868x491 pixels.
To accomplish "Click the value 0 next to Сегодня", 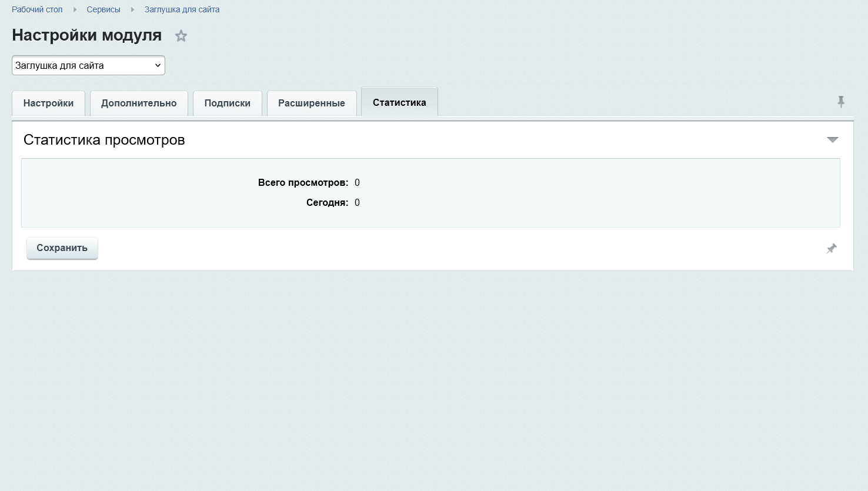I will click(357, 202).
